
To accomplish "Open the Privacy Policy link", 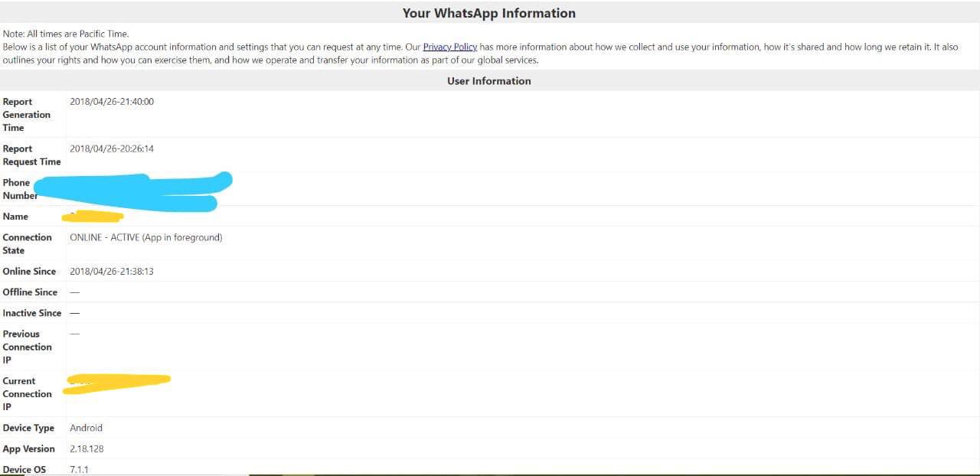I will click(x=449, y=47).
